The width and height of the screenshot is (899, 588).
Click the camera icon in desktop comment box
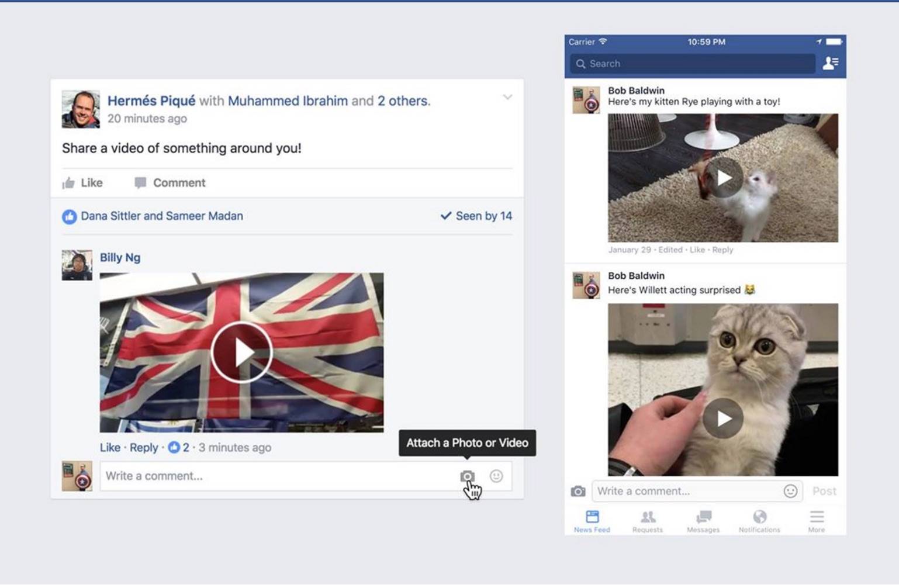tap(467, 476)
